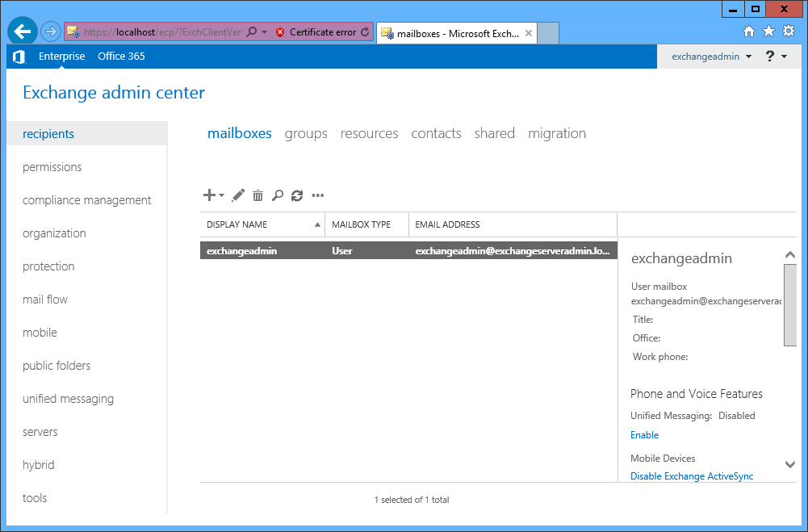Open the organization section
Viewport: 808px width, 532px height.
pos(54,233)
